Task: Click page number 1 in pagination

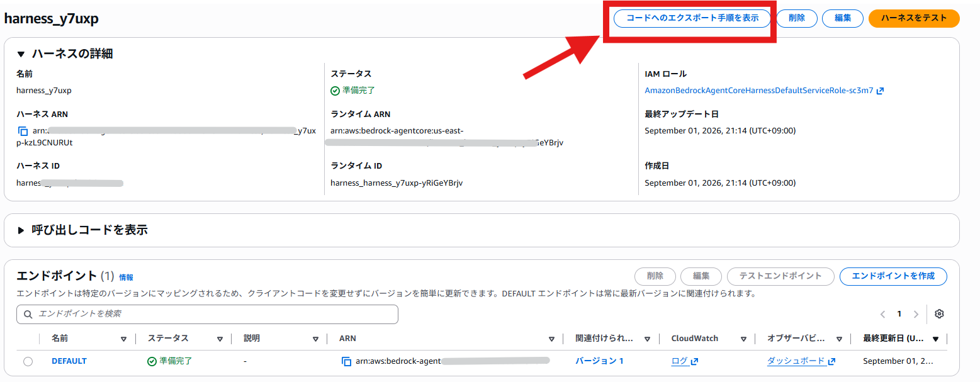Action: pos(899,314)
